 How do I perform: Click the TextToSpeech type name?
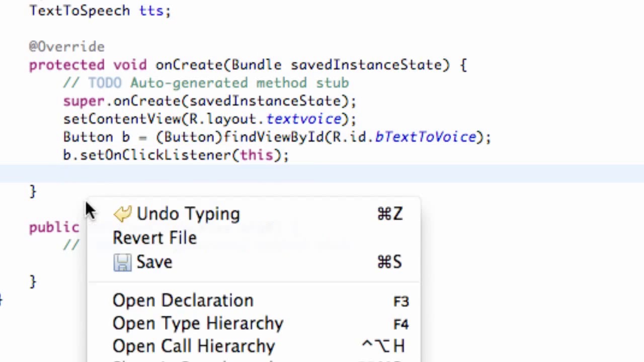click(x=79, y=11)
